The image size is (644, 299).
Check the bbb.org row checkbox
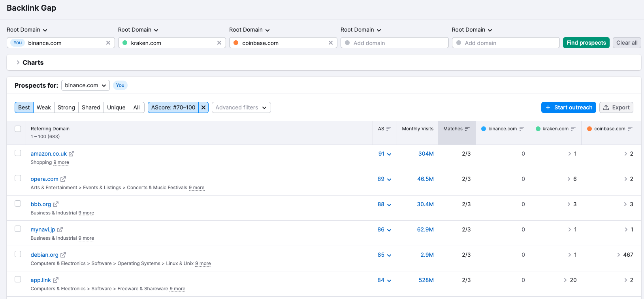[x=18, y=203]
